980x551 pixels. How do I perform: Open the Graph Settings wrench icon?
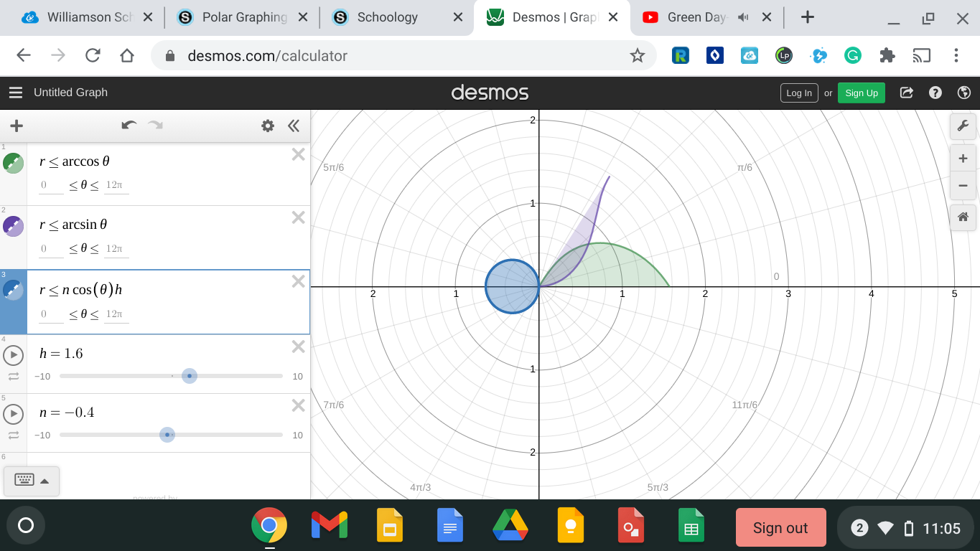963,126
